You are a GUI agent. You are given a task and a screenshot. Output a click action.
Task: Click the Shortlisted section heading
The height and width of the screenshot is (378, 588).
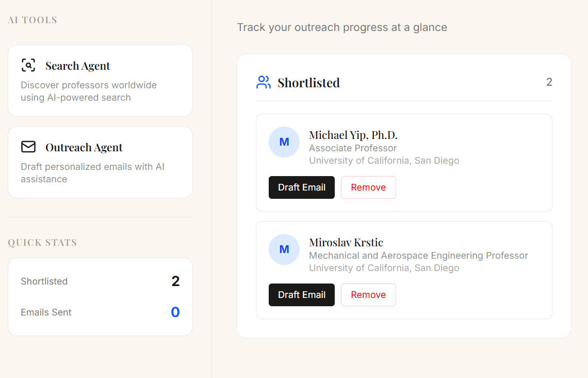[x=308, y=83]
